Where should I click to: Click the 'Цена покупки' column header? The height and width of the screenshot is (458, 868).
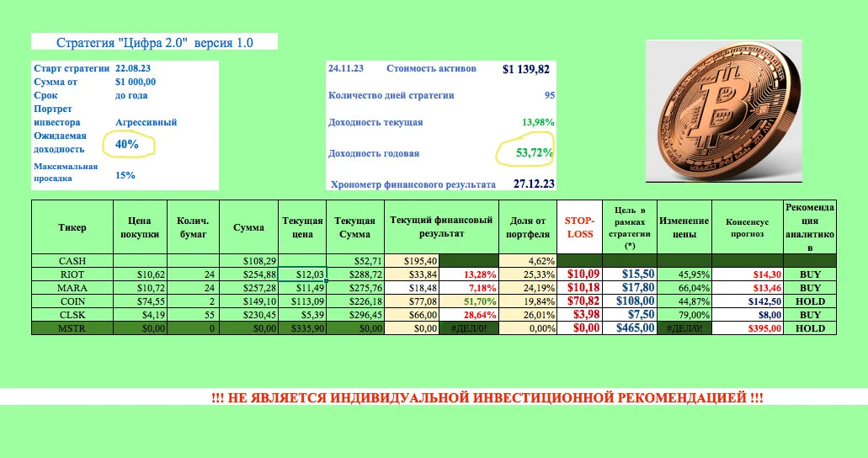(x=140, y=227)
